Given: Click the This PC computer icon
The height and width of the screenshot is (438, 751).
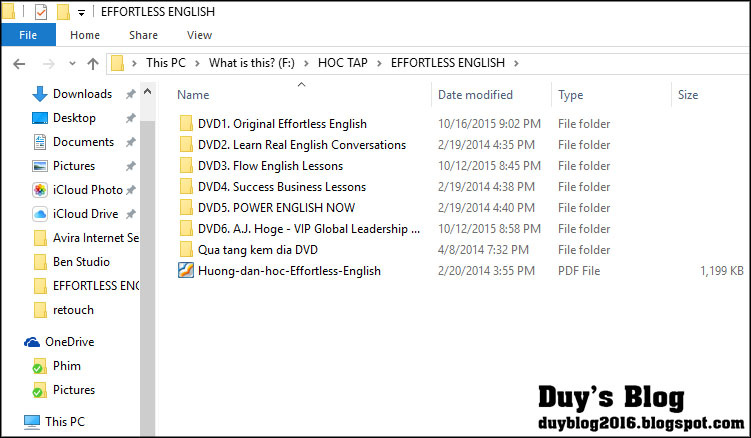Looking at the screenshot, I should [x=32, y=422].
